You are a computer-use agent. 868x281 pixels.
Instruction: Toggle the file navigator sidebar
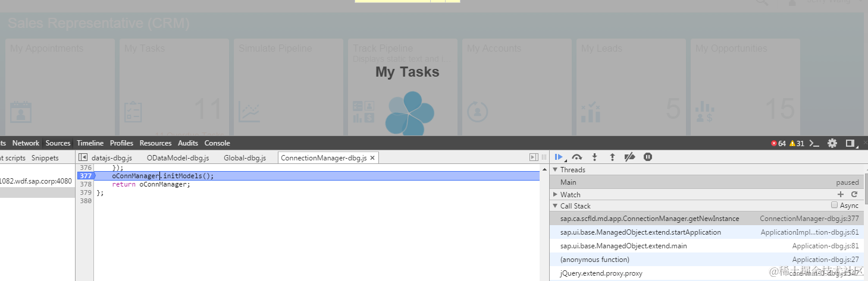coord(83,157)
